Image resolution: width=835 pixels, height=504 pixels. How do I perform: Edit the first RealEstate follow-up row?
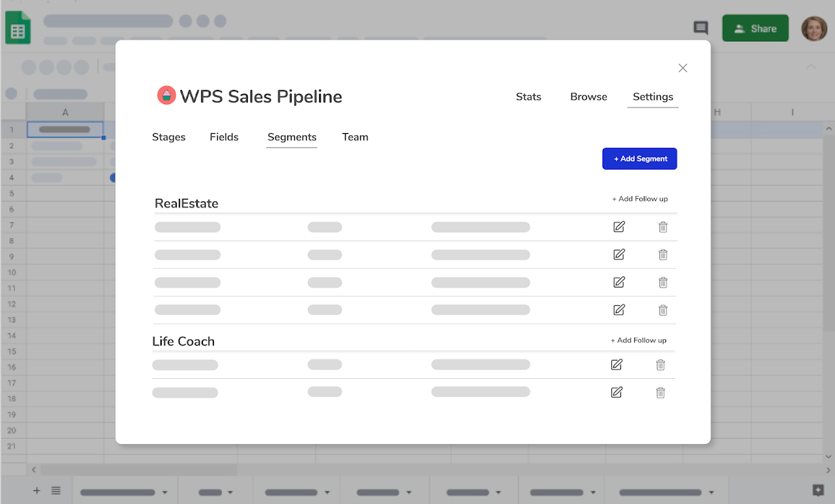pyautogui.click(x=619, y=227)
